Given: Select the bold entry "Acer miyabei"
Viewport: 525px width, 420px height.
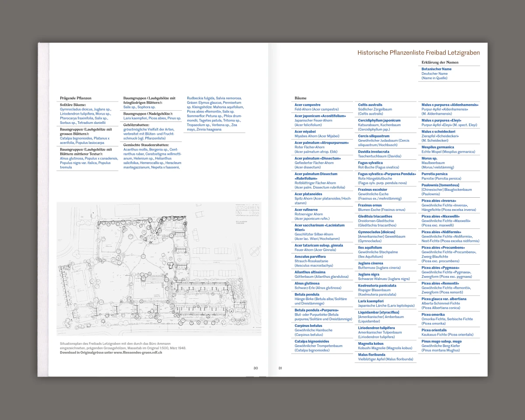Looking at the screenshot, I should click(x=305, y=132).
